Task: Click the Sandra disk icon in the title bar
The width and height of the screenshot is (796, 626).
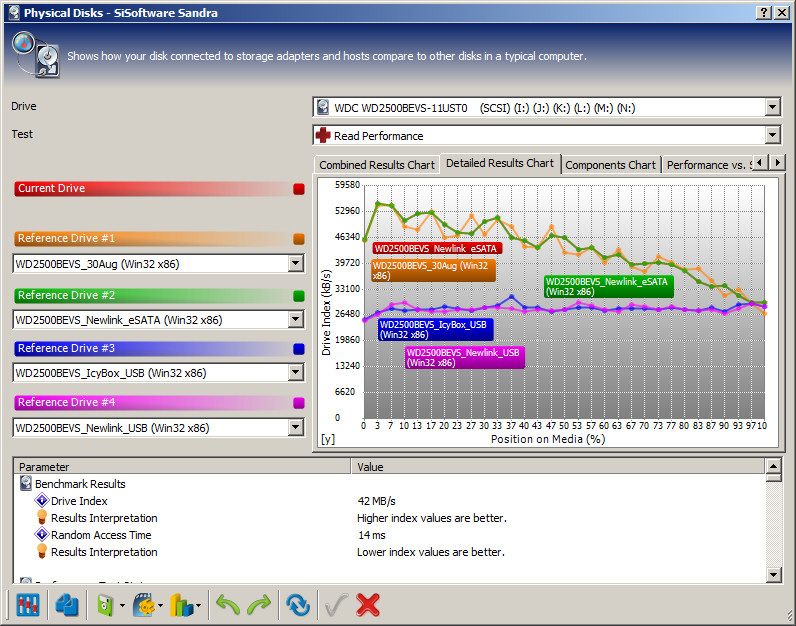Action: click(14, 12)
